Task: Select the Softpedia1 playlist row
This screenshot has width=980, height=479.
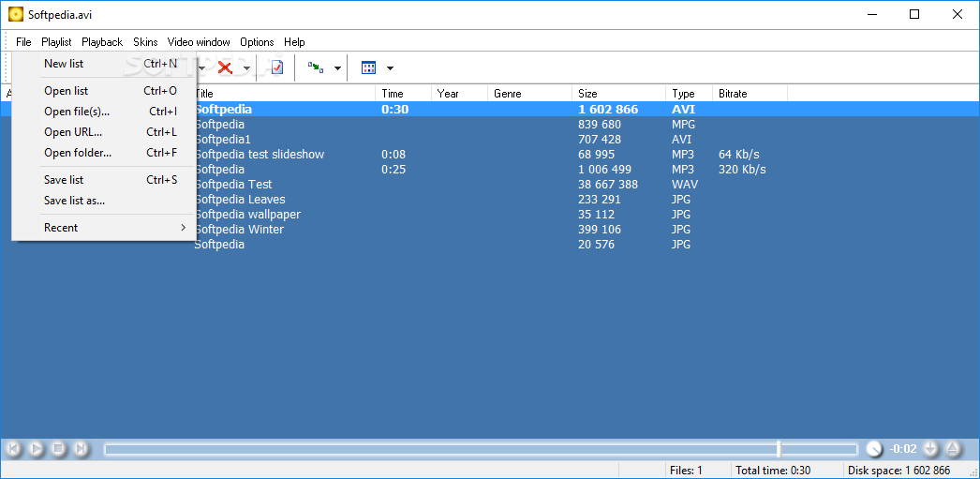Action: 490,140
